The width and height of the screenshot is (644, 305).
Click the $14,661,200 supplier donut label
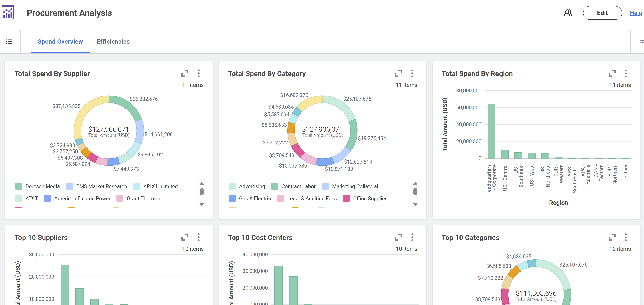[x=159, y=134]
